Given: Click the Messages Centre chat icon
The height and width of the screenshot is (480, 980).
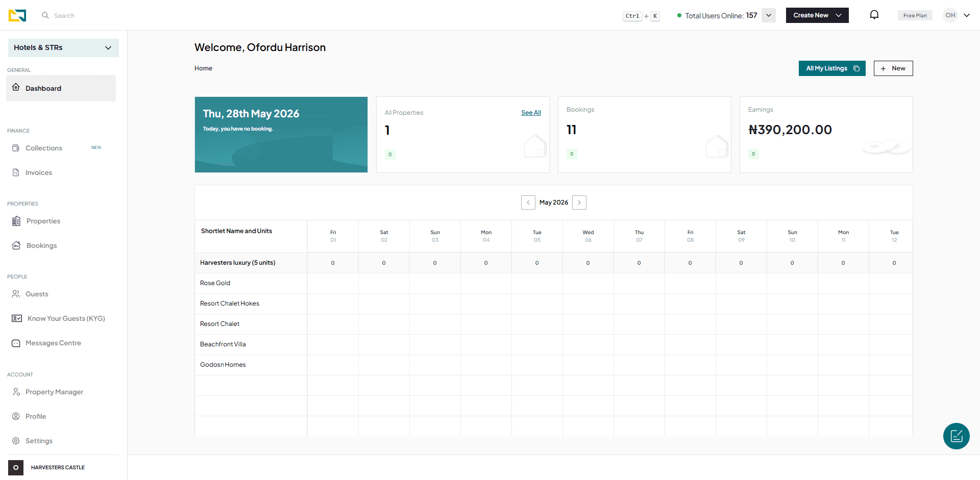Looking at the screenshot, I should point(16,343).
